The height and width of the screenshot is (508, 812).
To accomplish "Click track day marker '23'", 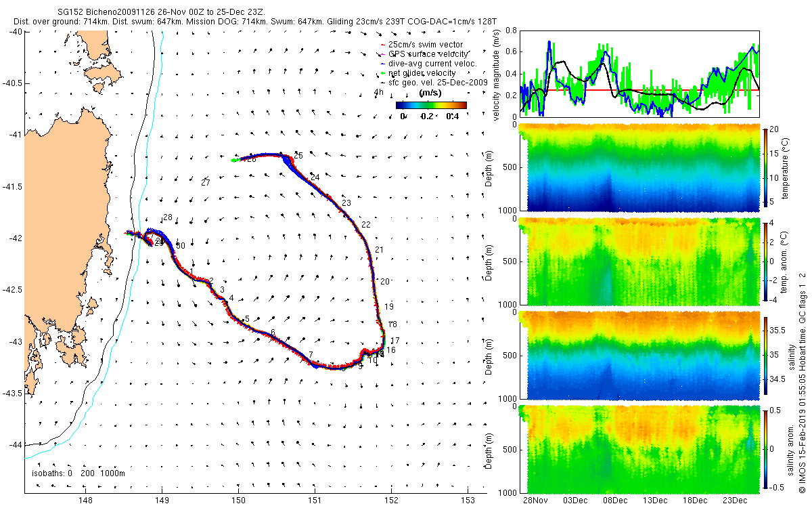I will tap(346, 203).
